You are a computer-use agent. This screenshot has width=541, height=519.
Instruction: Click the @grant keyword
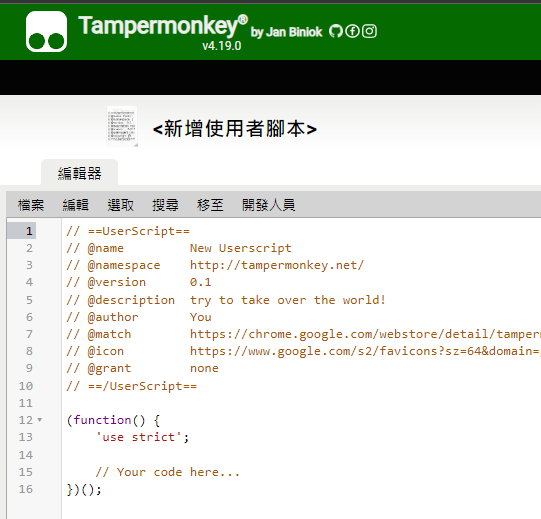[109, 368]
